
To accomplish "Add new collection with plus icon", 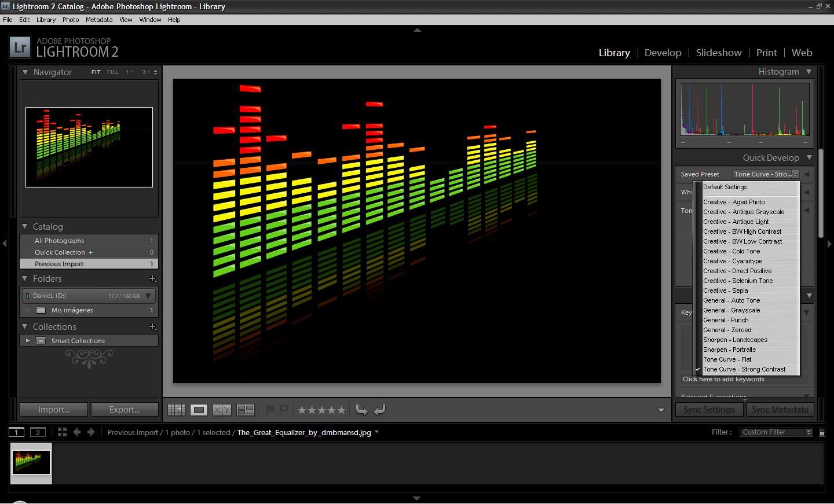I will [x=153, y=326].
